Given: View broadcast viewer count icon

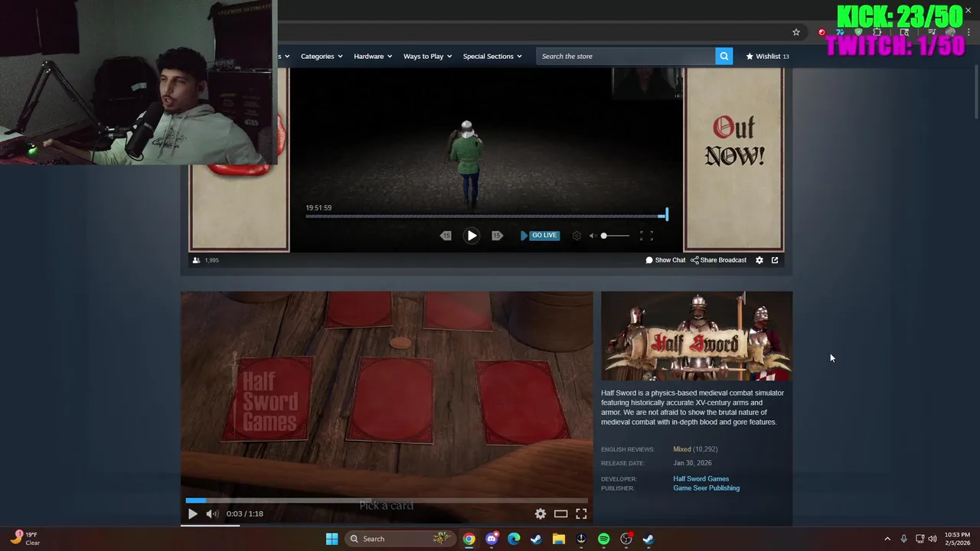Looking at the screenshot, I should tap(196, 260).
